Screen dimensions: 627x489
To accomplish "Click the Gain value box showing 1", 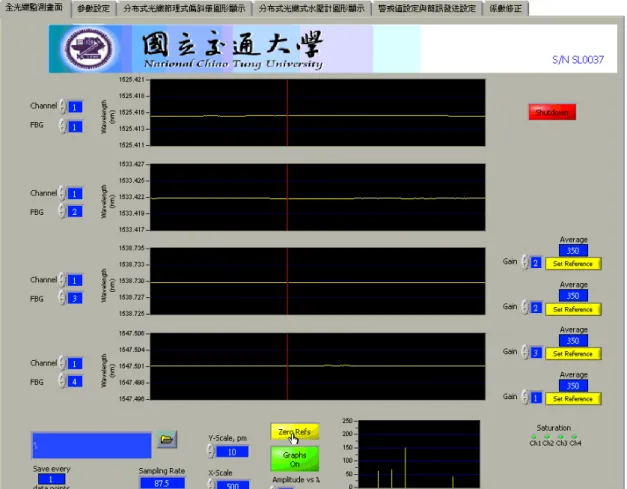I will point(536,398).
